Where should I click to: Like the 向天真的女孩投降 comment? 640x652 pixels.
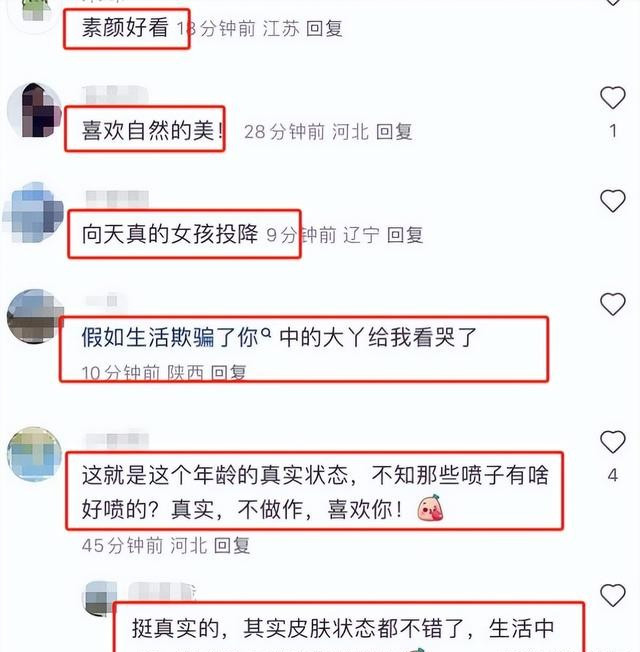613,201
